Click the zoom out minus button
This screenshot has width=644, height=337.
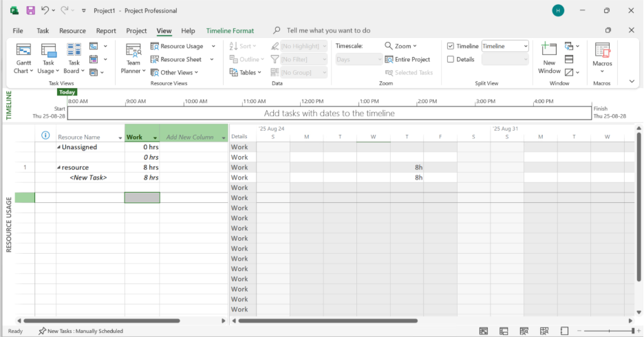[579, 331]
